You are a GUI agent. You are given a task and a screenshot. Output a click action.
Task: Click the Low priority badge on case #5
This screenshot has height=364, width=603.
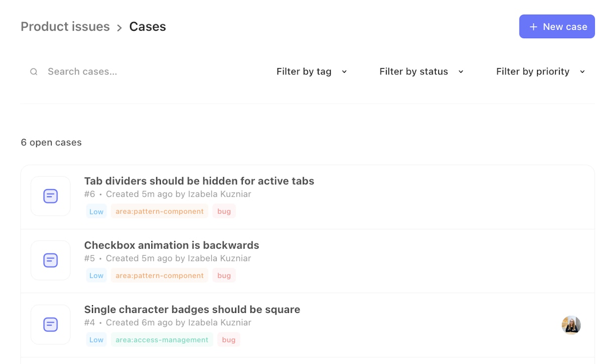tap(96, 276)
